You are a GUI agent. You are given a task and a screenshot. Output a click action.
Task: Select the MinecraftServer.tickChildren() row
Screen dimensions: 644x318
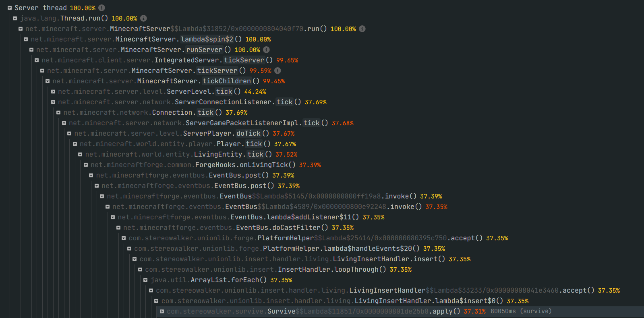(169, 81)
